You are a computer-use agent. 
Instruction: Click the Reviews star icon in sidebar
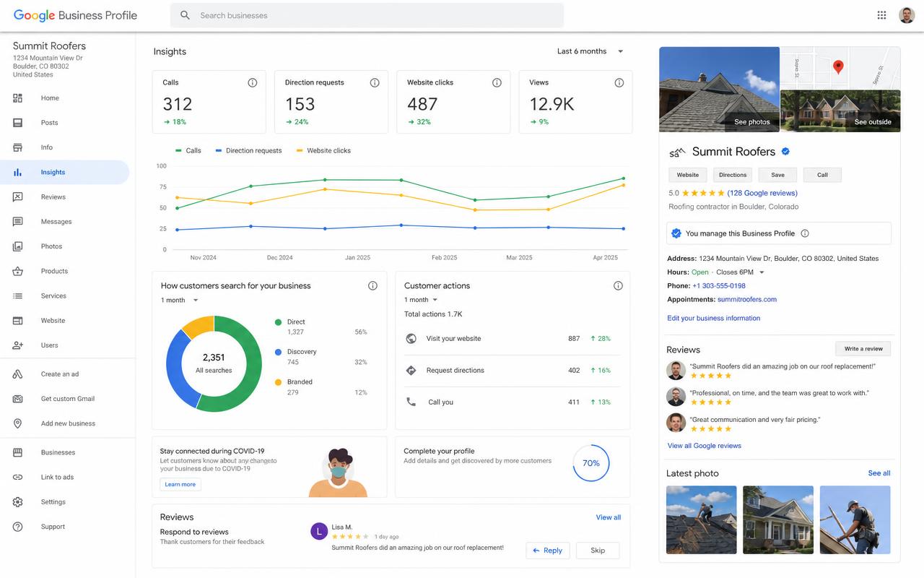17,197
